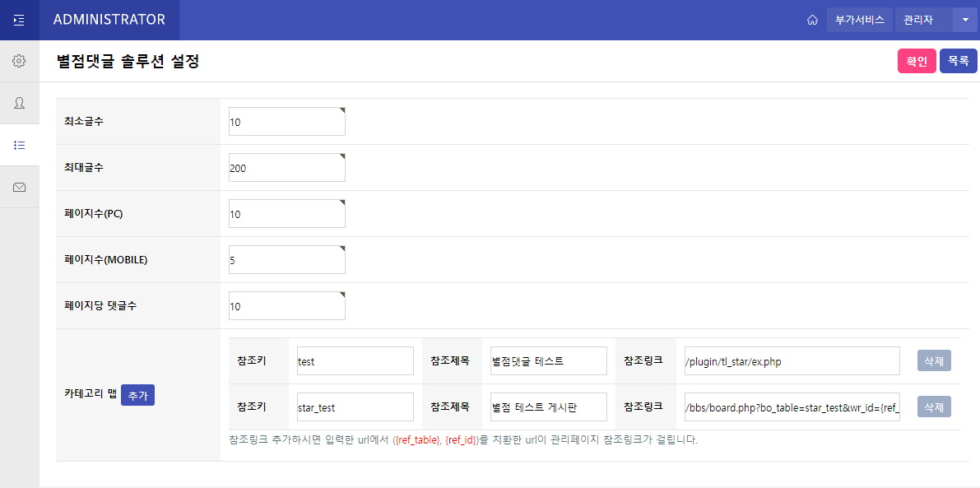The width and height of the screenshot is (980, 488).
Task: Open the member management user icon
Action: point(19,103)
